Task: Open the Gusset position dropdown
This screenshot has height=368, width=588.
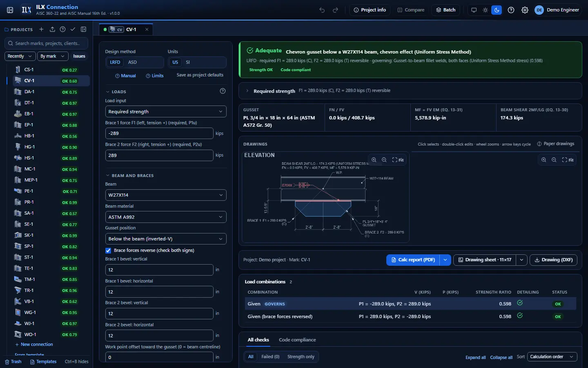Action: point(166,239)
